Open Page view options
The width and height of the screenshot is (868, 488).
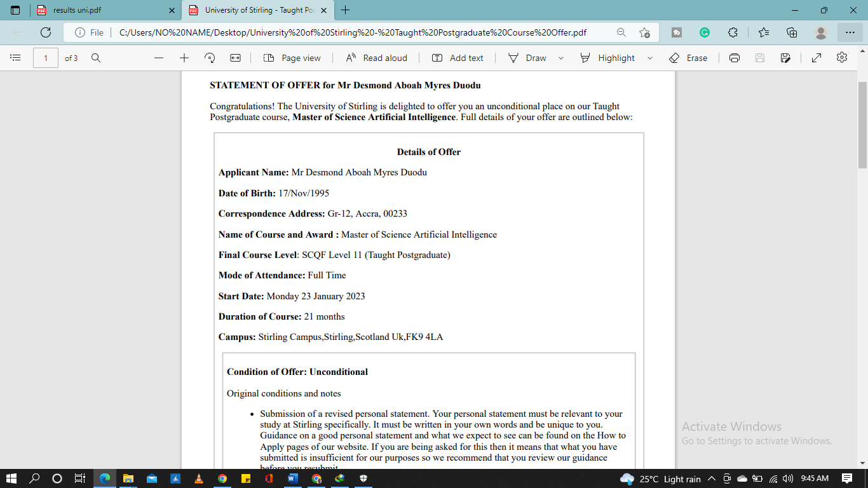pos(292,58)
